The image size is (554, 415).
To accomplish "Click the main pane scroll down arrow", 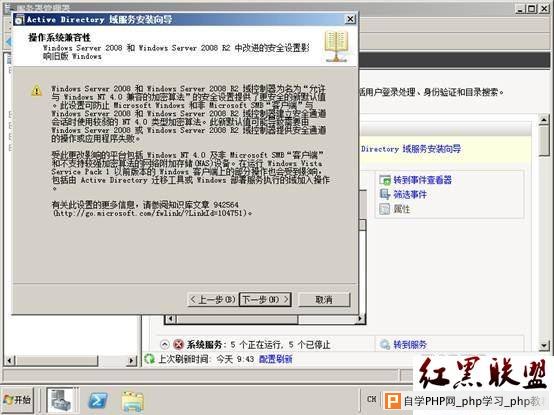I will (x=544, y=345).
